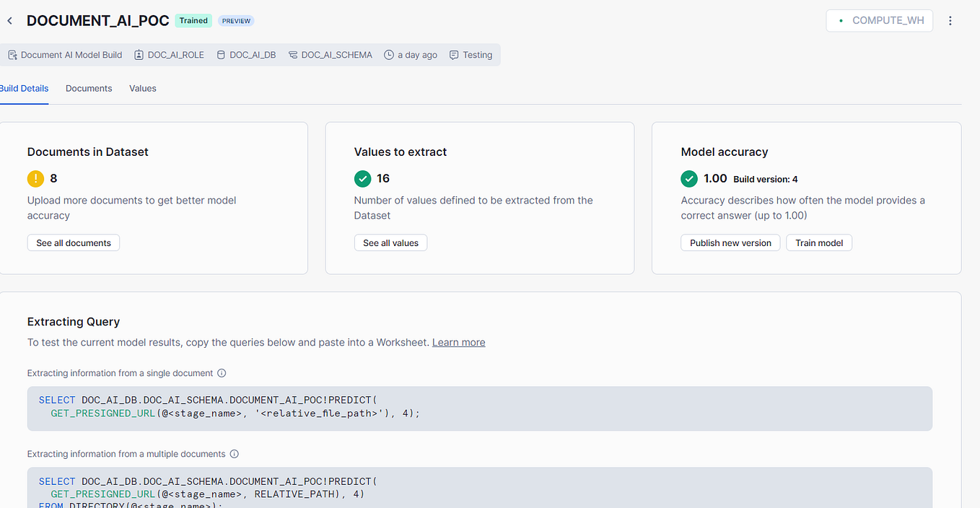The height and width of the screenshot is (508, 980).
Task: Click the database icon beside DOC_AI_DB
Action: click(222, 54)
